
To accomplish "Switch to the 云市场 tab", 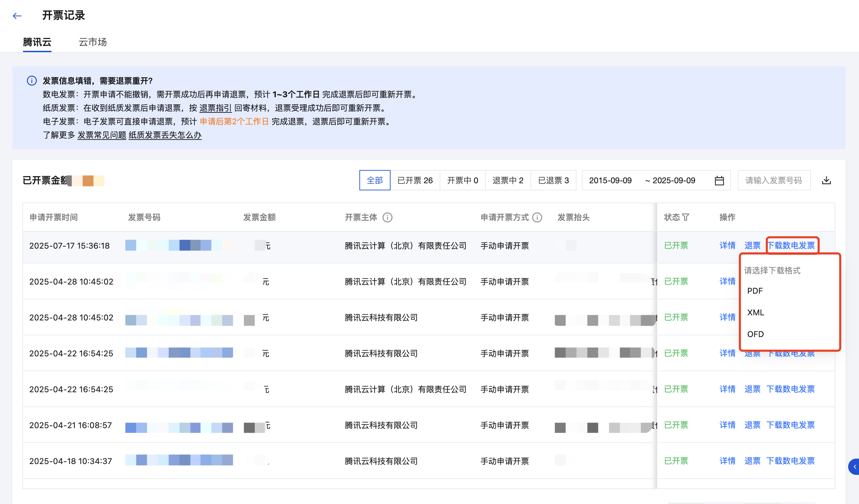I will coord(93,42).
